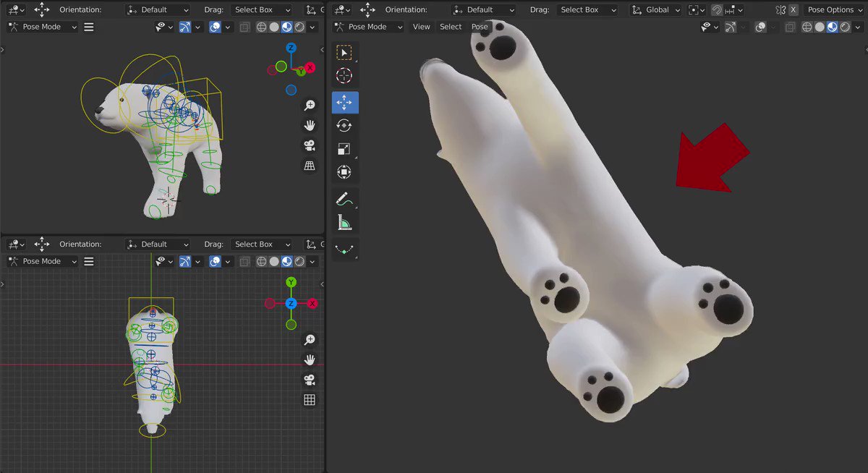868x473 pixels.
Task: Open the View menu
Action: pos(421,27)
